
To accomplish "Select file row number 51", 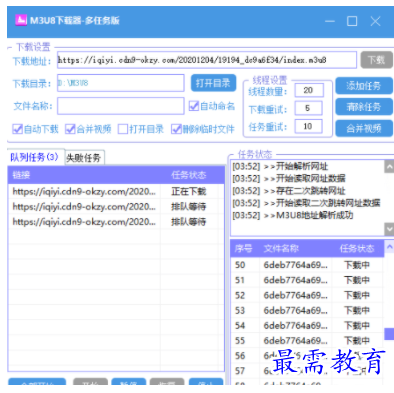I will coord(307,280).
